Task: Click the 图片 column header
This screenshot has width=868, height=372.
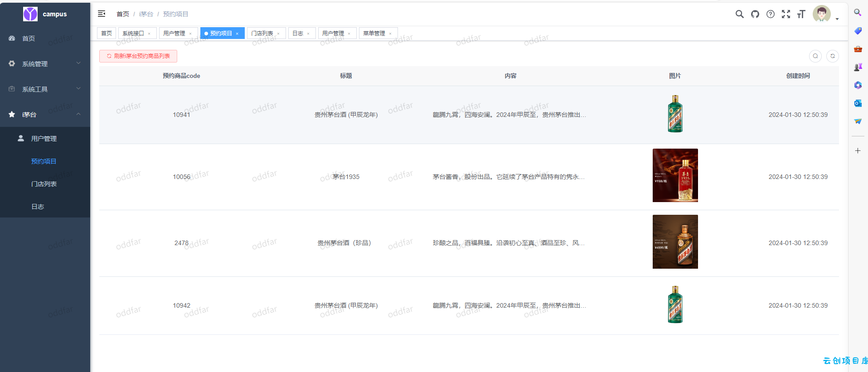Action: click(x=675, y=76)
